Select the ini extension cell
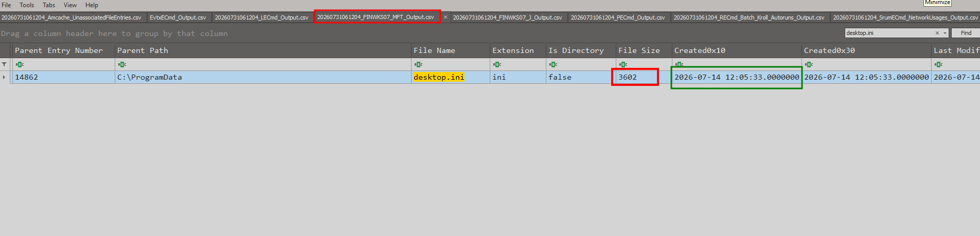The height and width of the screenshot is (236, 980). point(518,77)
